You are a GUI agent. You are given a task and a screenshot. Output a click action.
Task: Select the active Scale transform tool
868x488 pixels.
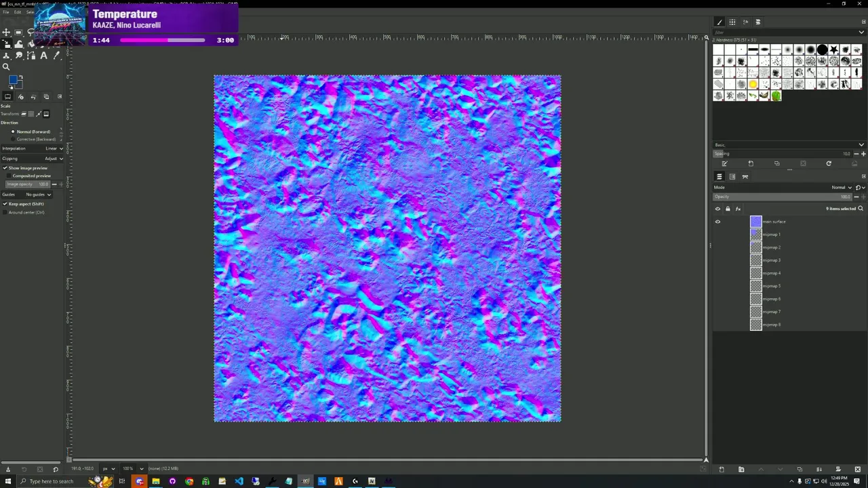click(x=6, y=43)
